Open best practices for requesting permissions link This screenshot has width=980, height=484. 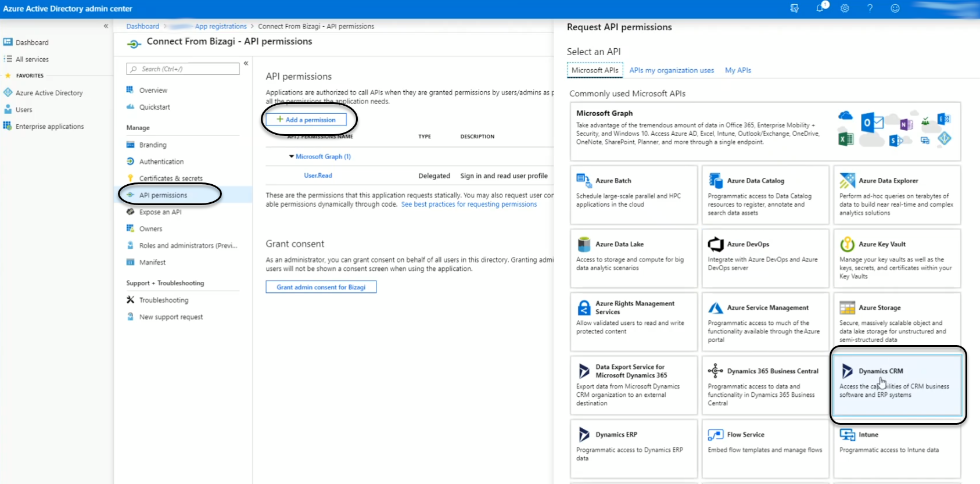(469, 205)
